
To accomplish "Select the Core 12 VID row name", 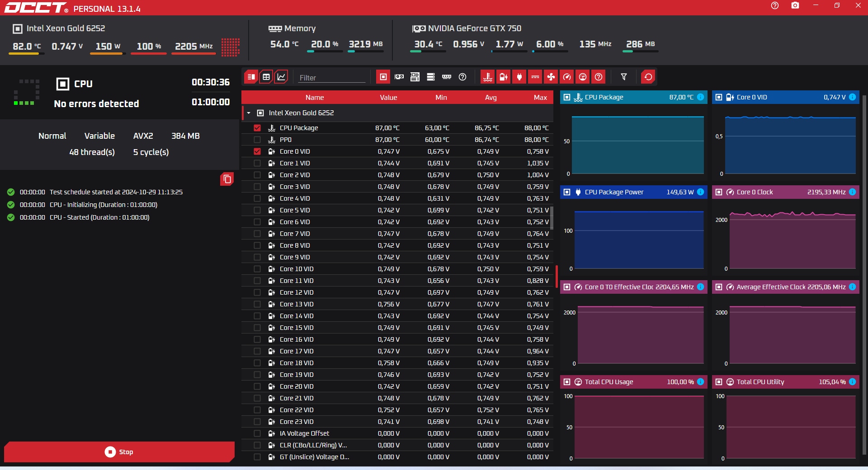I will (297, 292).
